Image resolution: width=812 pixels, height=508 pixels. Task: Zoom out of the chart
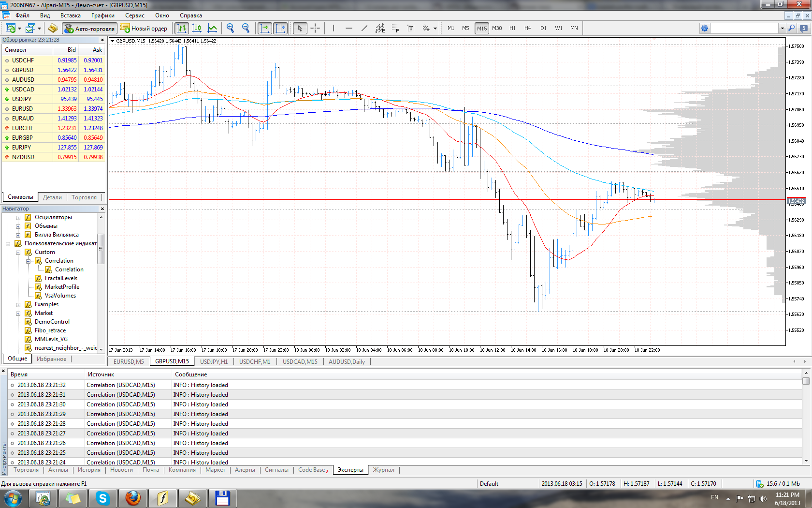point(246,28)
